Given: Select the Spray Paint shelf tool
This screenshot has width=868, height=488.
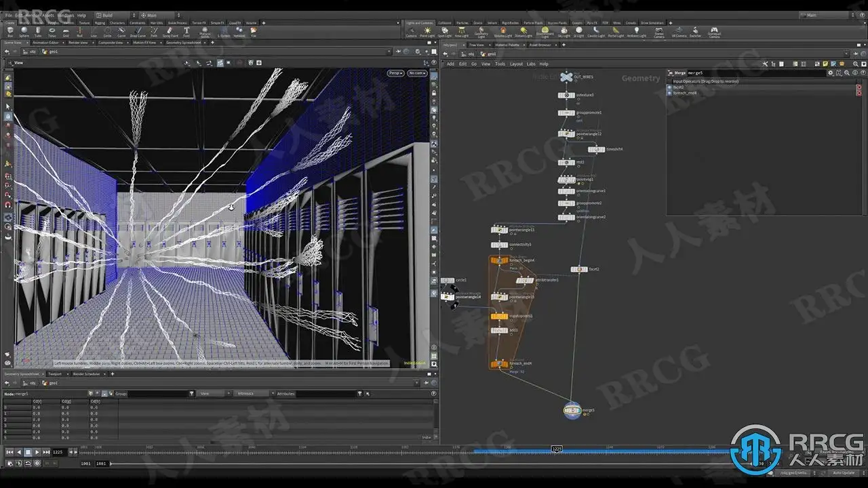Looking at the screenshot, I should [x=170, y=31].
